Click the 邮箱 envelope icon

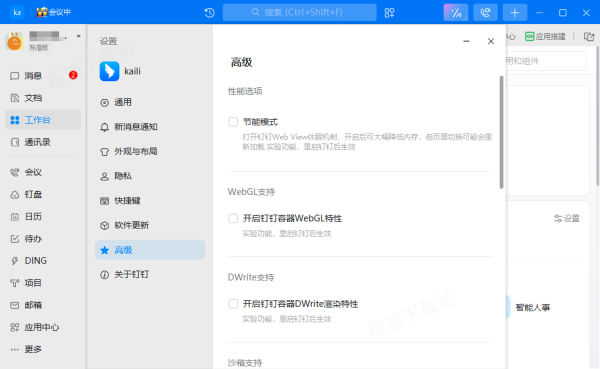click(15, 305)
